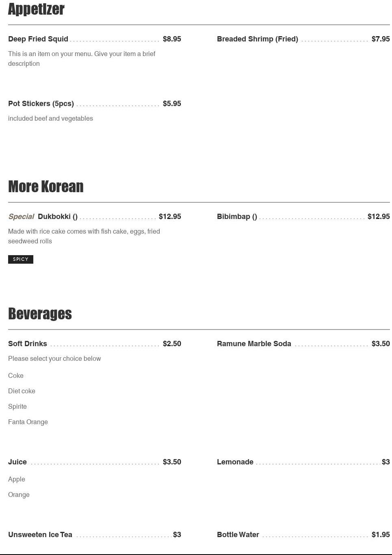The image size is (392, 555).
Task: Click the Special Dukbokki menu item
Action: pos(57,217)
